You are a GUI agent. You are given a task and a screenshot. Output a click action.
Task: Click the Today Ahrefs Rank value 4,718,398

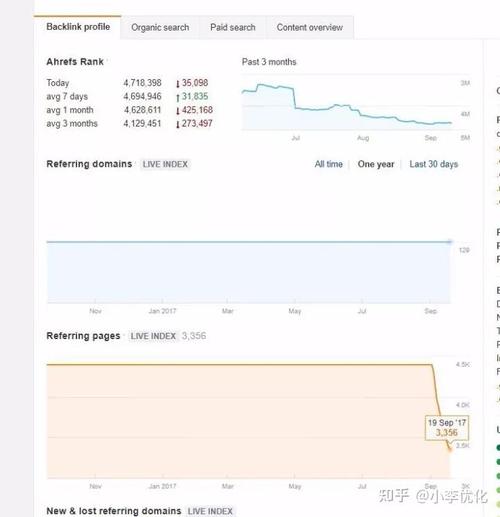pyautogui.click(x=142, y=83)
